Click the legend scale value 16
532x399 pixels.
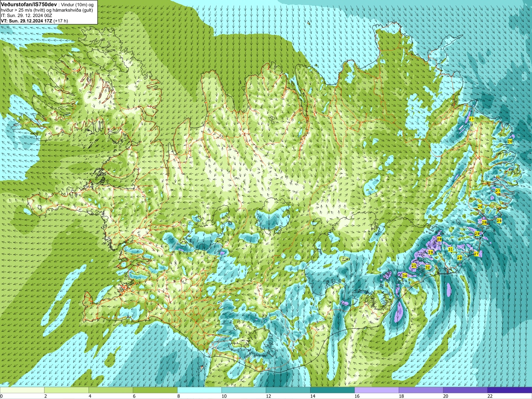pyautogui.click(x=357, y=396)
